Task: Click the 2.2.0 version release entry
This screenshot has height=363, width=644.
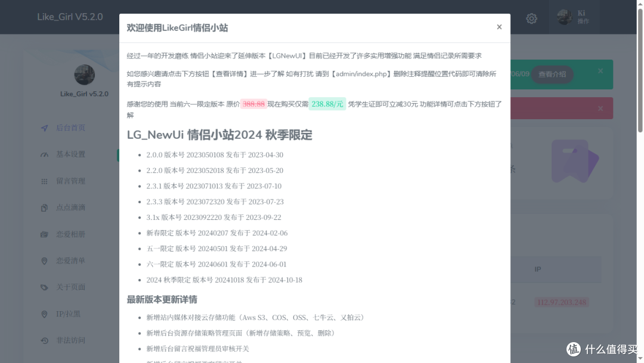Action: coord(215,170)
